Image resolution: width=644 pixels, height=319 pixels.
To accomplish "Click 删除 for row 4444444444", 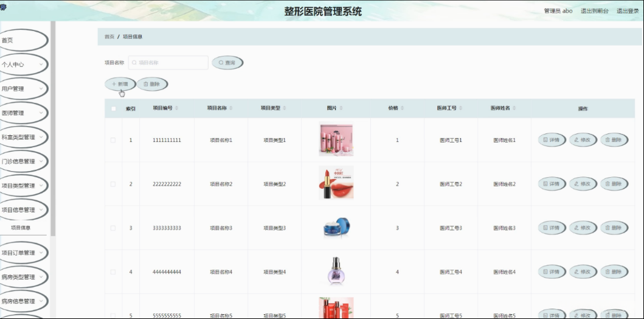I will coord(614,272).
